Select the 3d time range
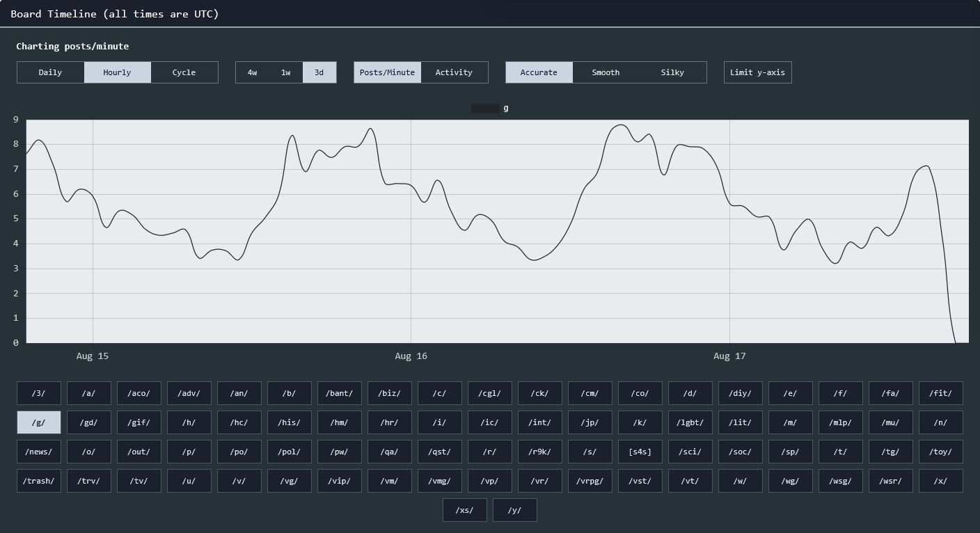The width and height of the screenshot is (980, 533). [x=319, y=72]
